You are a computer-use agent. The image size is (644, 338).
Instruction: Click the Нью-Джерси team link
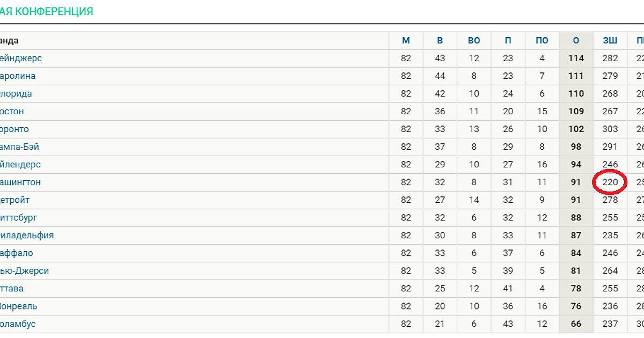(x=25, y=270)
